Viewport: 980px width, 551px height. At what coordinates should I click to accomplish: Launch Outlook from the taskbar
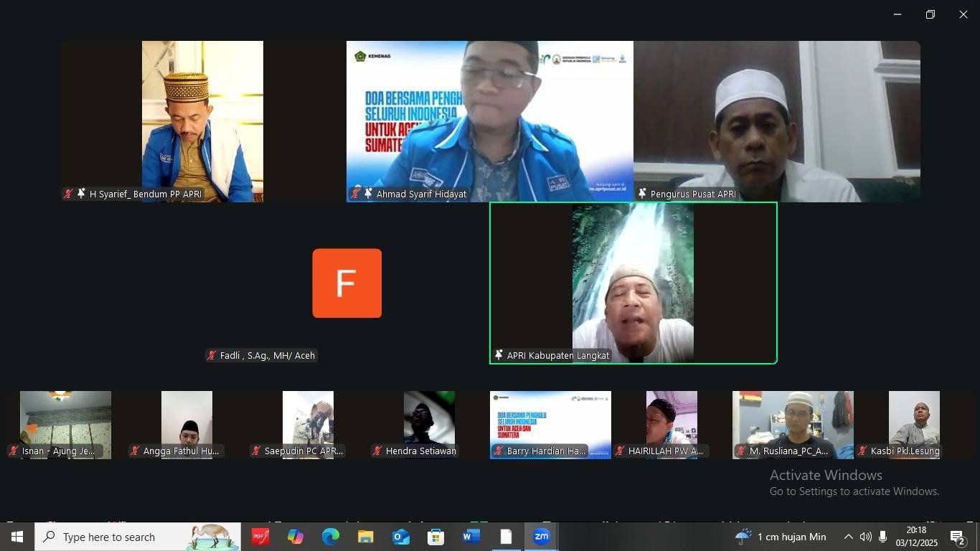400,536
